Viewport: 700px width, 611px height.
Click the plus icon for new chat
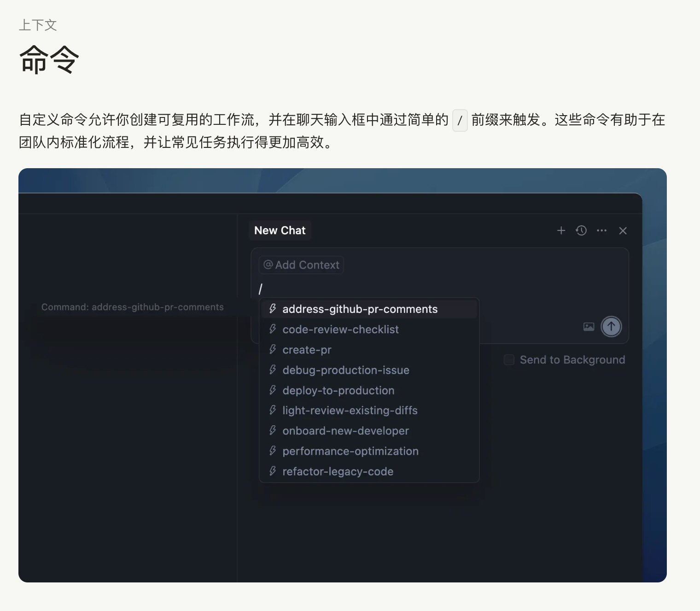click(x=561, y=230)
